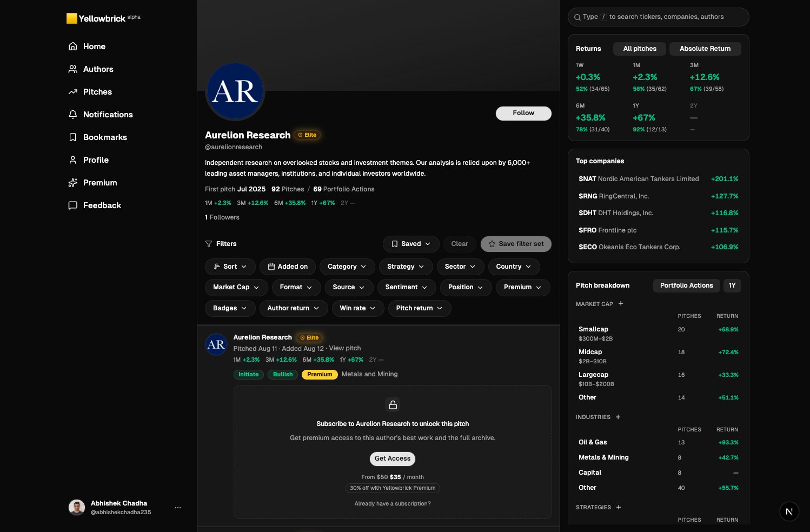Add a Strategies breakdown with plus
810x532 pixels.
(x=619, y=507)
